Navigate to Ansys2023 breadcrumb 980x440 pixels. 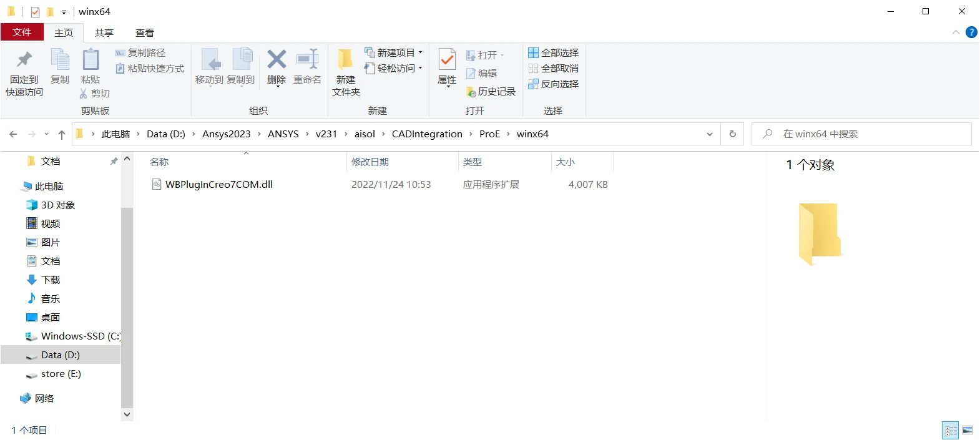(227, 134)
